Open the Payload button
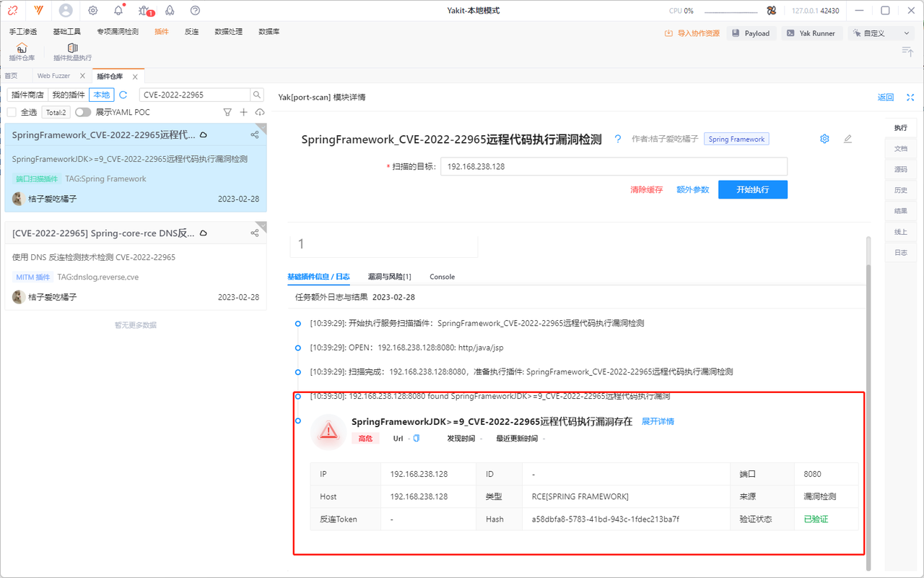Image resolution: width=924 pixels, height=578 pixels. coord(751,33)
